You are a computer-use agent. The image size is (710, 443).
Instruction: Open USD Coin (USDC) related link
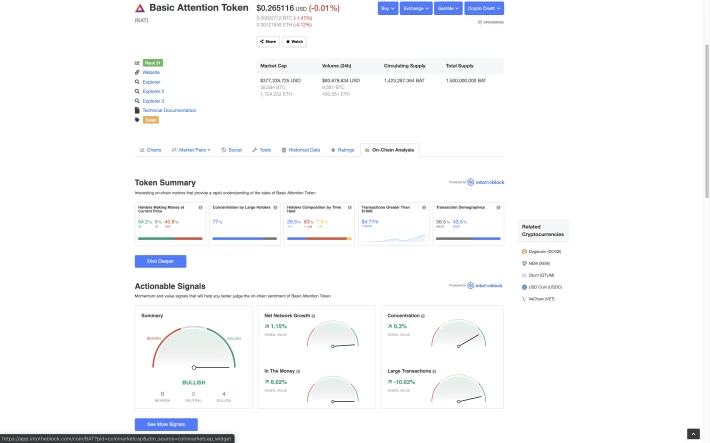tap(545, 287)
